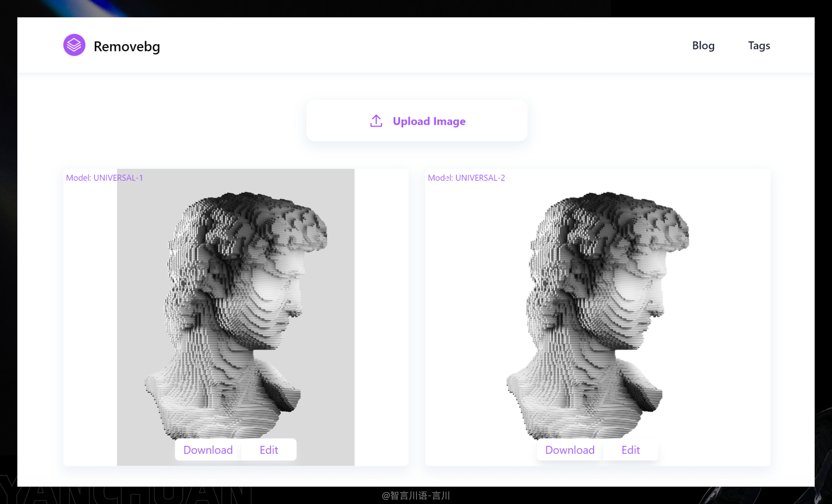832x504 pixels.
Task: Download the UNIVERSAL-2 result image
Action: 570,450
